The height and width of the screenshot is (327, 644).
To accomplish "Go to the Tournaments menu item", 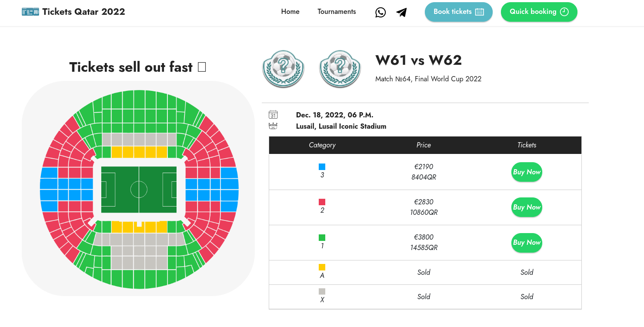I will [x=337, y=12].
